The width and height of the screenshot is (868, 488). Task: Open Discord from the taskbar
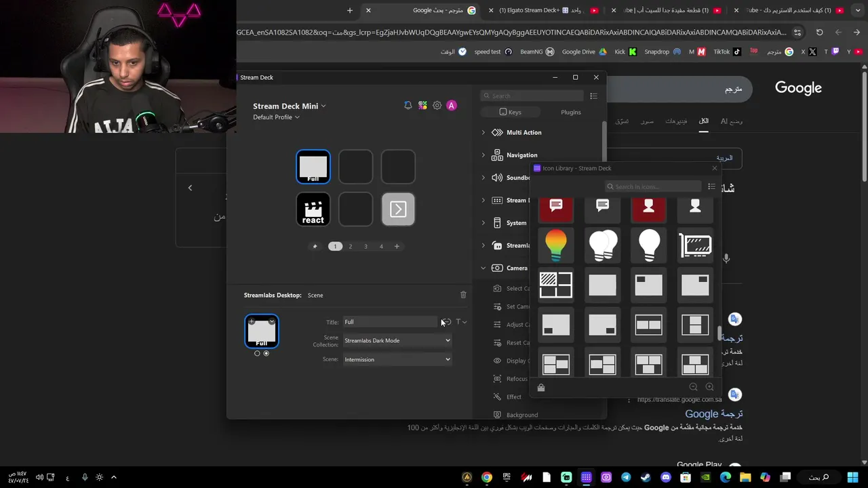[666, 477]
